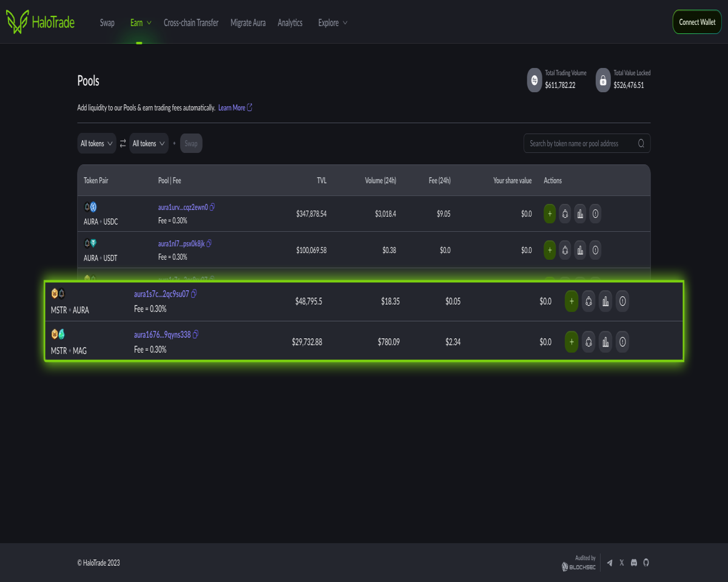Open the Analytics nav item
The height and width of the screenshot is (582, 728).
[x=290, y=23]
